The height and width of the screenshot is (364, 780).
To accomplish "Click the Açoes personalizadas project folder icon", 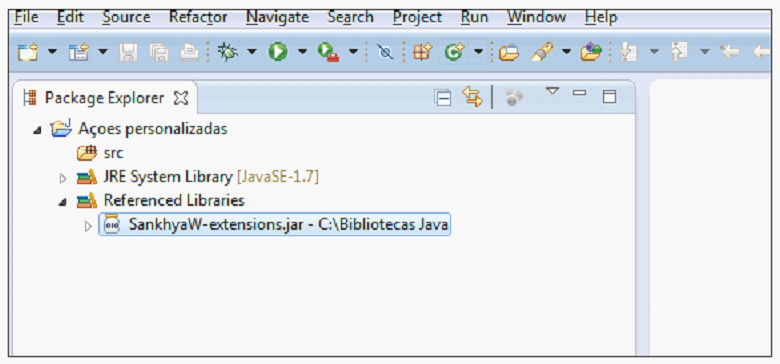I will pyautogui.click(x=62, y=128).
